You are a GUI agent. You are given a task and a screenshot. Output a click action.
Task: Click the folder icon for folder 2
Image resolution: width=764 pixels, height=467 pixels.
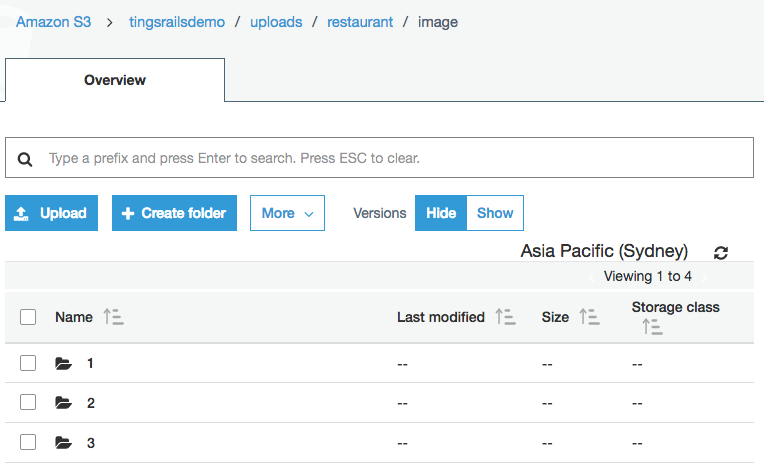pyautogui.click(x=64, y=403)
